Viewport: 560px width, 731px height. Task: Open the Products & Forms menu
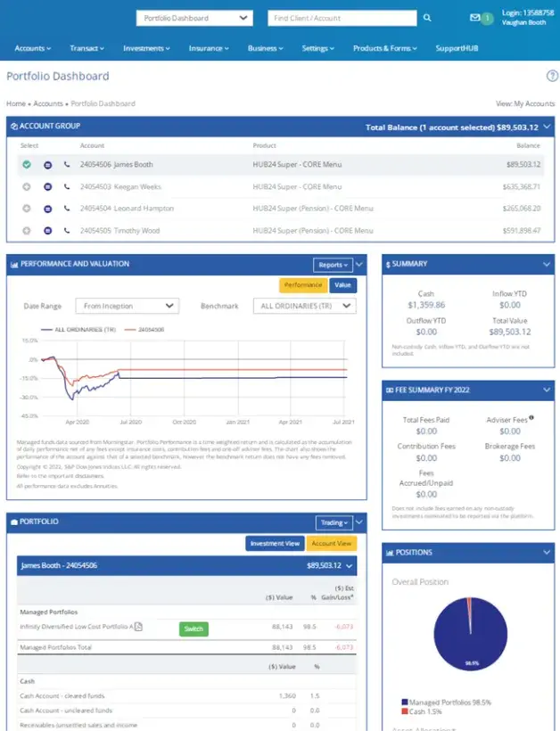384,48
